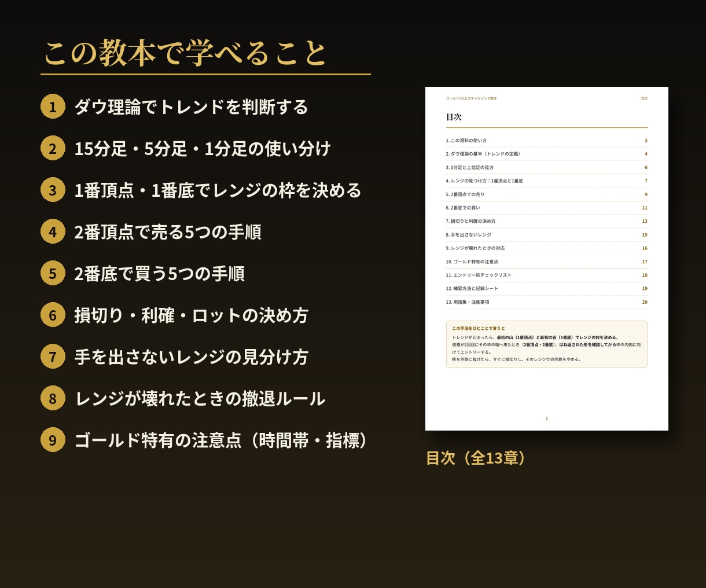Click the sentence starting 'トレンドが止まったら'
Viewport: 706px width, 588px height.
[535, 337]
